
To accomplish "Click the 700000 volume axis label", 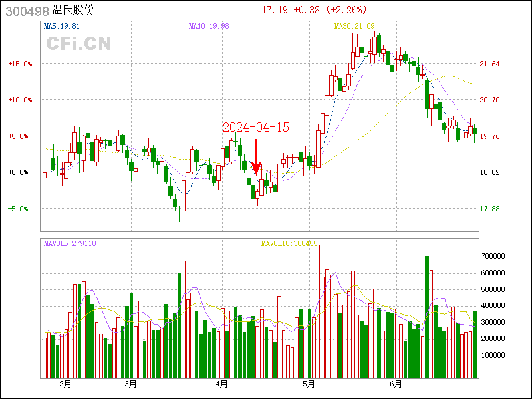I will [493, 256].
